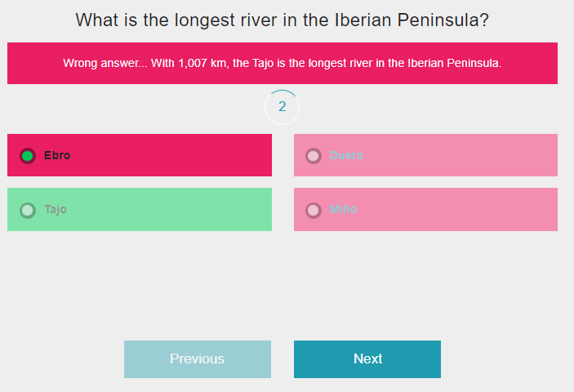The height and width of the screenshot is (392, 574).
Task: Select the Duero radio button
Action: (314, 156)
